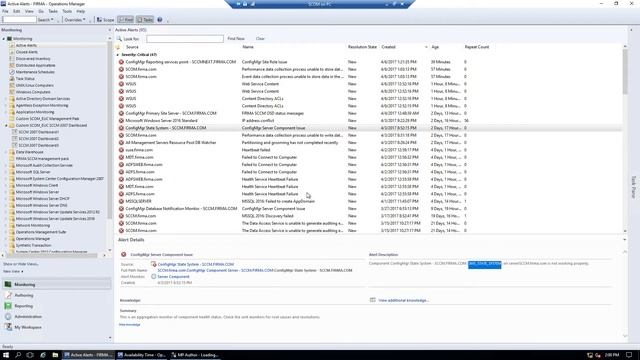Click the Data Warehouse folder icon

click(12, 152)
